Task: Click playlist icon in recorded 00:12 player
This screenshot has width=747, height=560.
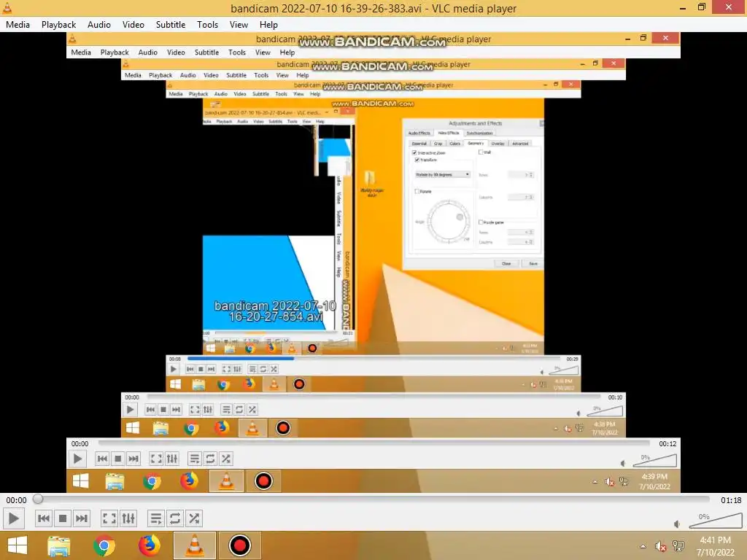Action: pyautogui.click(x=194, y=459)
